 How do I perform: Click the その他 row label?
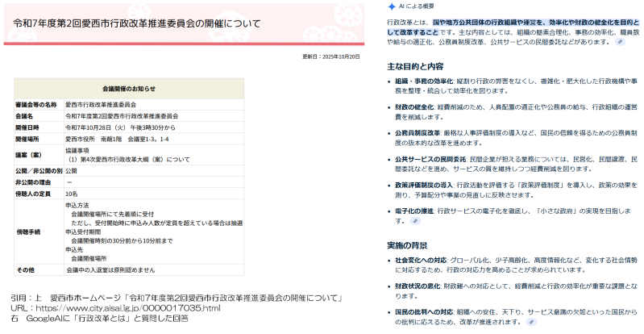25,270
